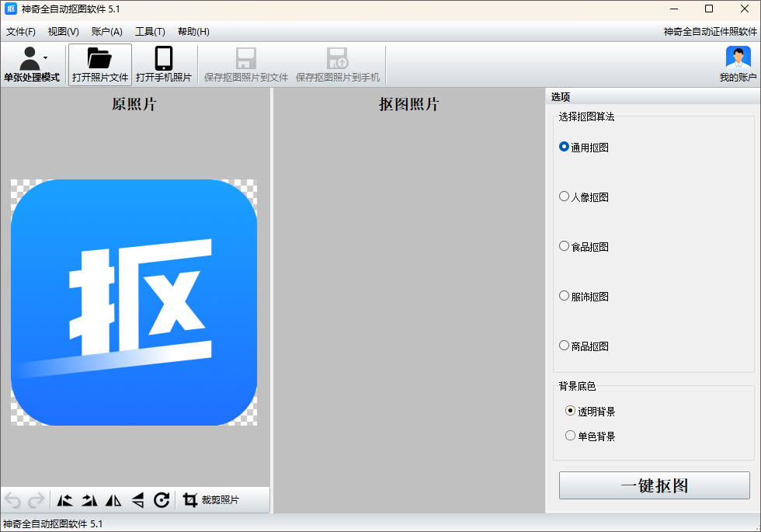
Task: Click the circular arbitrary rotate icon
Action: [x=162, y=500]
